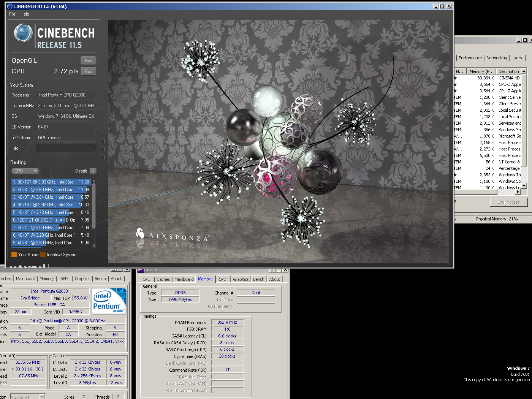Open About tab in right CPU-Z window
Image resolution: width=532 pixels, height=399 pixels.
(275, 279)
